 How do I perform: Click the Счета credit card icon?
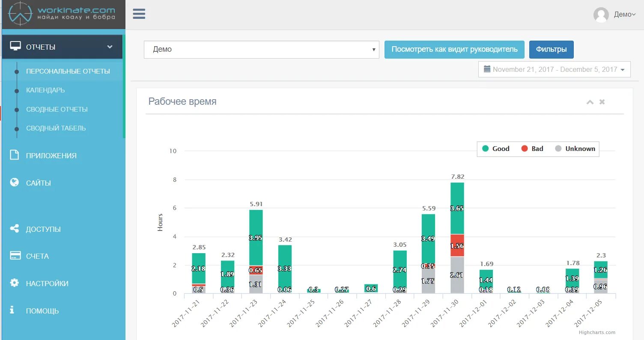click(x=15, y=256)
